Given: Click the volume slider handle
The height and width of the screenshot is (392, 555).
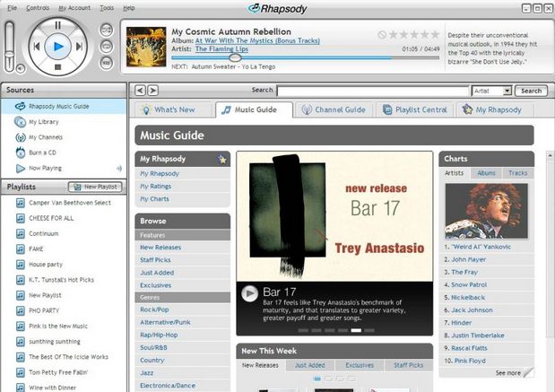Looking at the screenshot, I should pyautogui.click(x=10, y=56).
